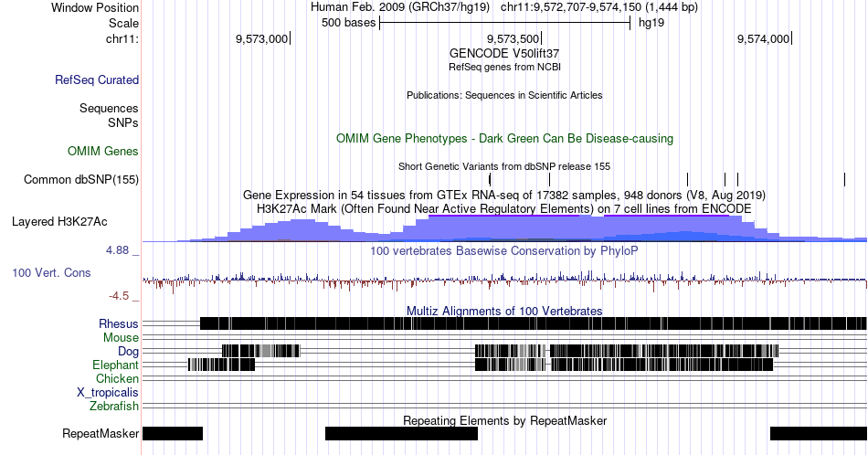The height and width of the screenshot is (455, 868).
Task: Click the leftmost RepeatMasker block
Action: click(173, 433)
